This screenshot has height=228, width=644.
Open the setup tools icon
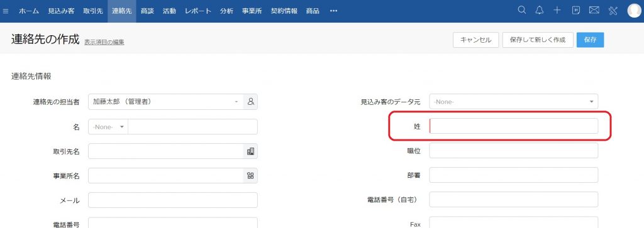click(x=613, y=11)
